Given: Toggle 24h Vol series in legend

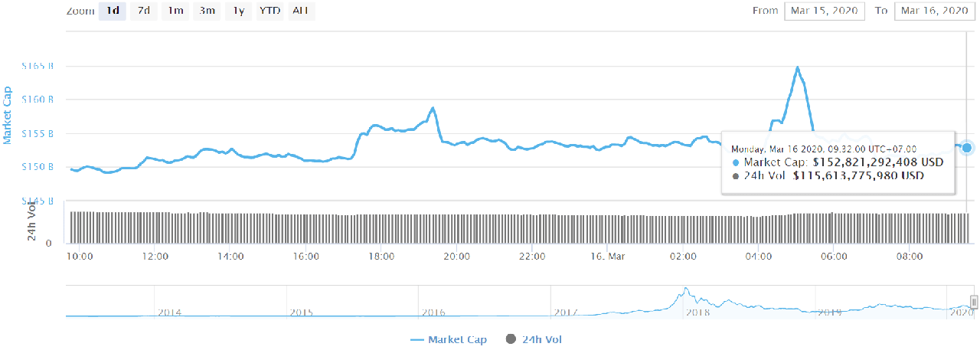Looking at the screenshot, I should click(534, 339).
